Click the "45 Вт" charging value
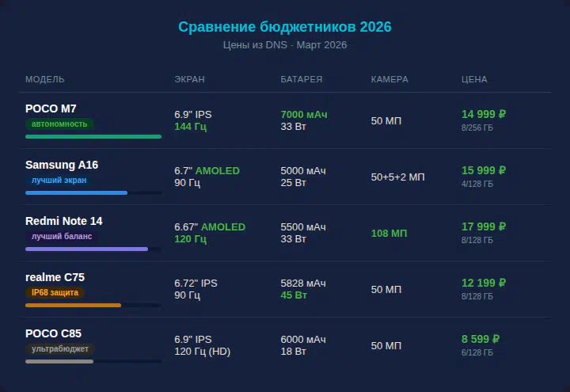 coord(294,295)
